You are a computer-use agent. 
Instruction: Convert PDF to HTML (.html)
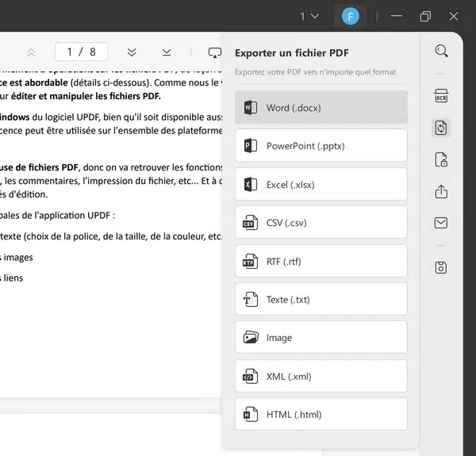pos(321,414)
